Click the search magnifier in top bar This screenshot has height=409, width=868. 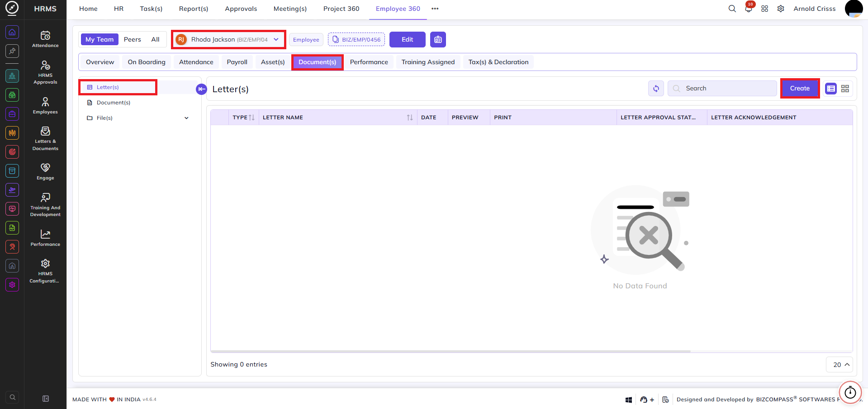coord(732,9)
